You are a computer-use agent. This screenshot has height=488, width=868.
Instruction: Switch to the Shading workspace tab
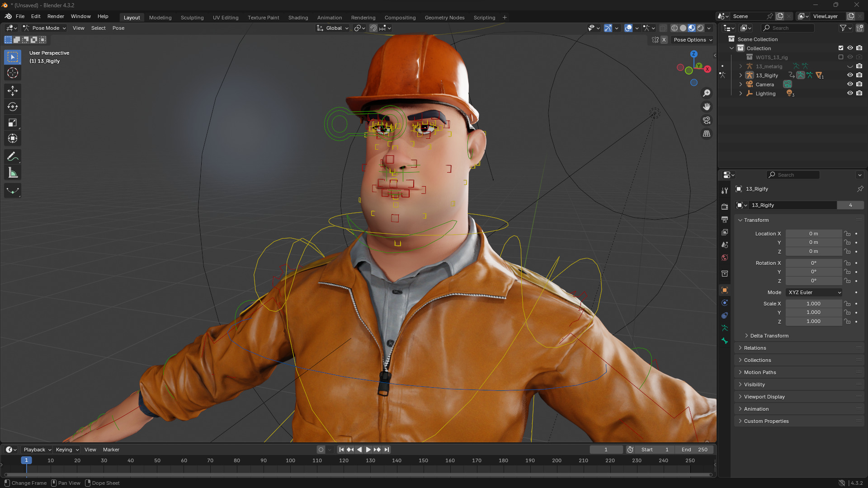[x=298, y=18]
